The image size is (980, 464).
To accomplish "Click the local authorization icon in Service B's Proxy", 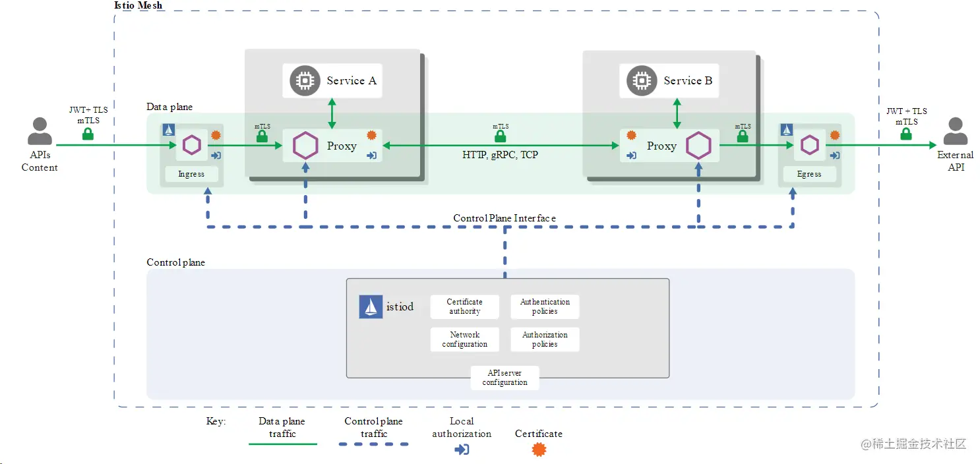I will click(631, 156).
